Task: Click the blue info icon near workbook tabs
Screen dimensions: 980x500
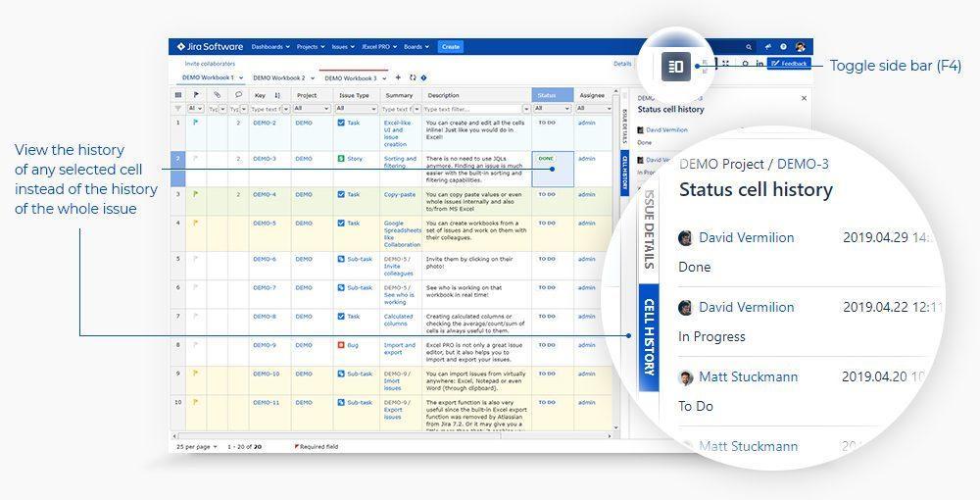Action: tap(423, 78)
